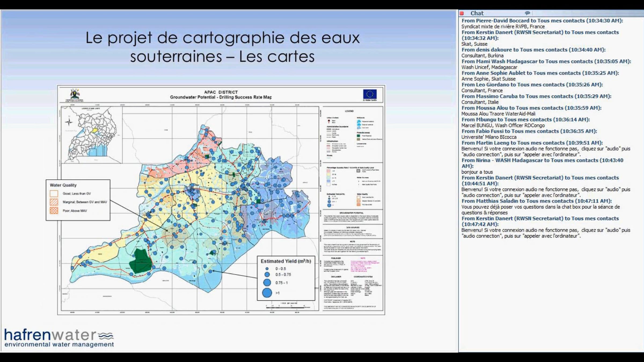Click the Marginal water quality hatched swatch

(x=54, y=202)
